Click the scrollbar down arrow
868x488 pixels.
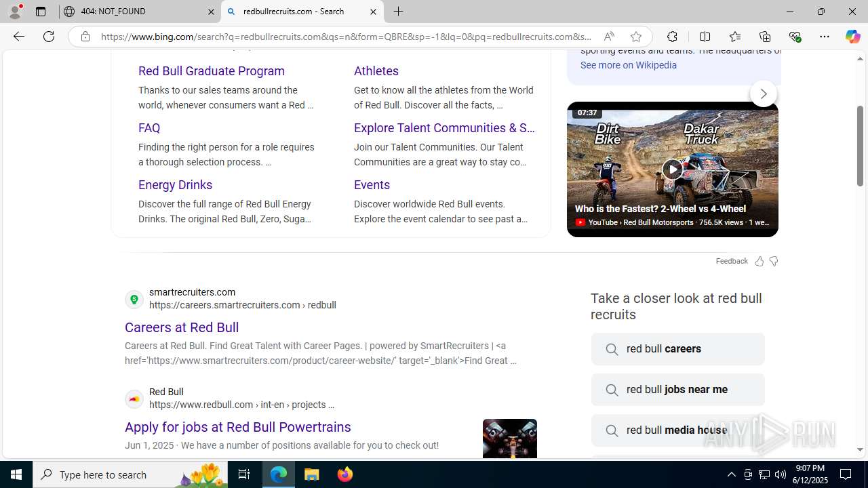(x=860, y=450)
